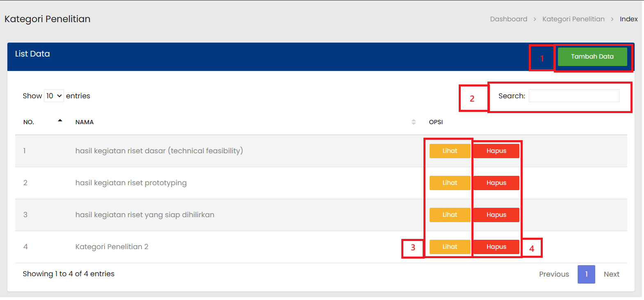
Task: Click Lihat for hasil kegiatan riset dasar
Action: click(450, 151)
